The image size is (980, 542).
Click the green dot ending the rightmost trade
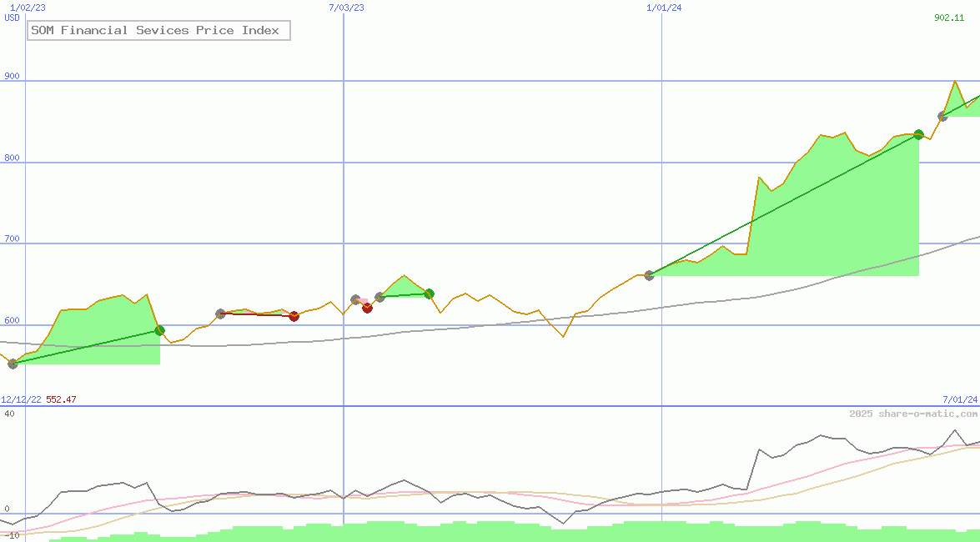tap(917, 134)
